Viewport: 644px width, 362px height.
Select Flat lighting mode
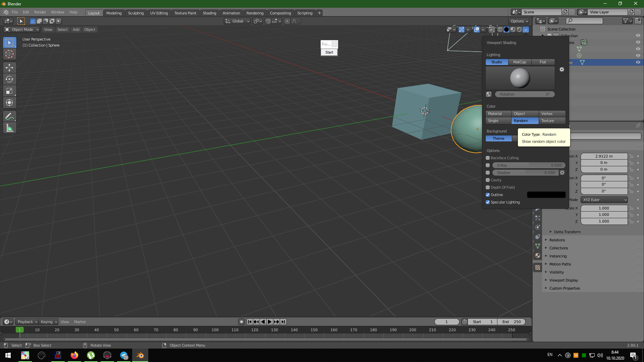click(x=543, y=62)
